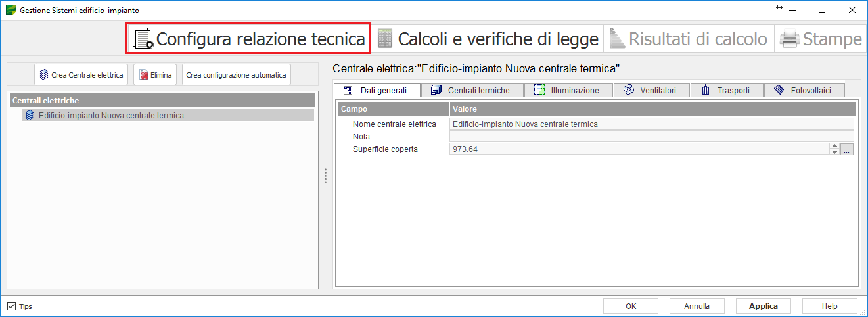Open Calcoli e verifiche di legge
868x317 pixels.
[x=488, y=39]
